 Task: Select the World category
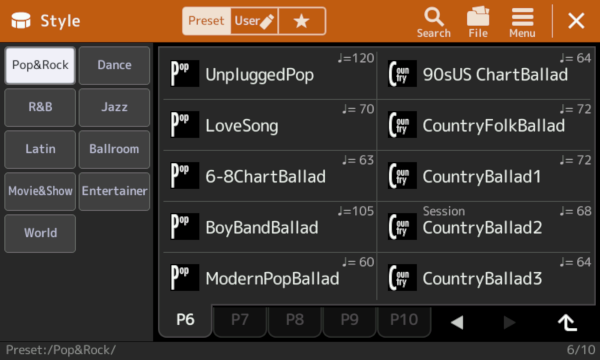(x=40, y=233)
